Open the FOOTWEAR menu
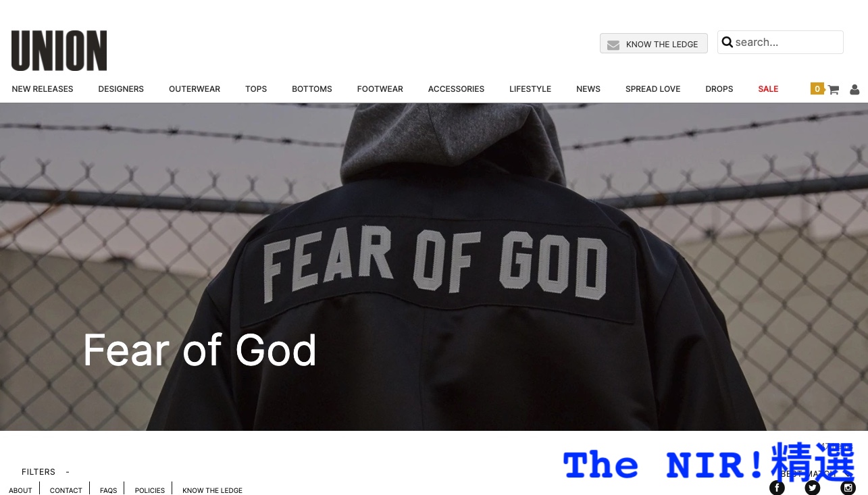 click(x=380, y=89)
